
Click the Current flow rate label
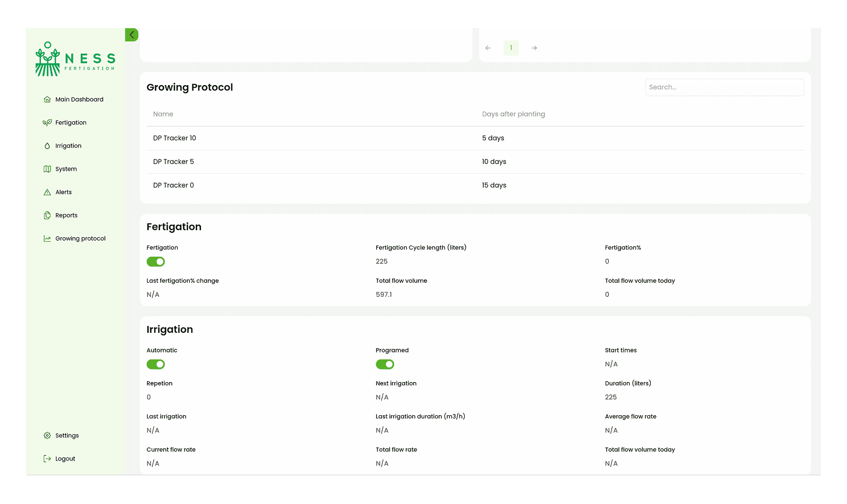tap(171, 450)
